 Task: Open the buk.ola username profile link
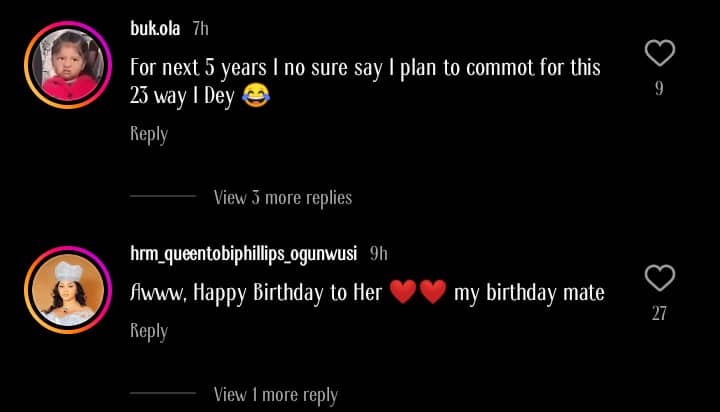(x=155, y=28)
